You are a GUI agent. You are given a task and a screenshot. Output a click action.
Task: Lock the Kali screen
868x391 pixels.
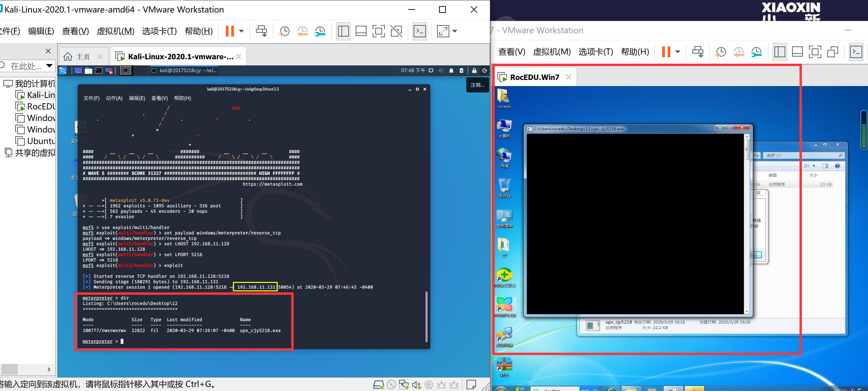474,70
